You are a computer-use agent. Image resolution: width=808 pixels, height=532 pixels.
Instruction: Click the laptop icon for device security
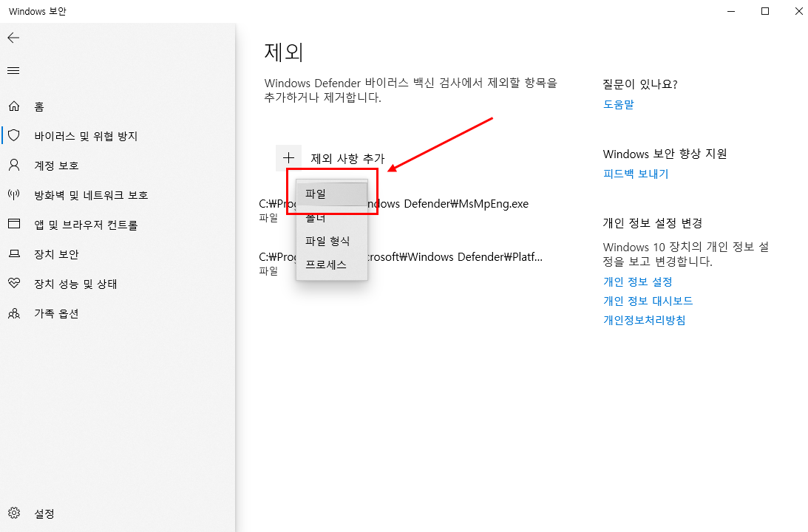click(14, 253)
